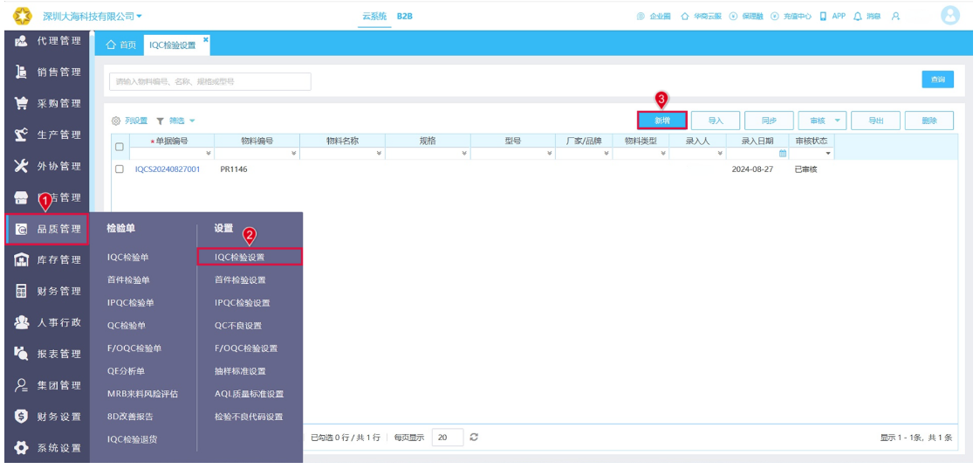This screenshot has width=980, height=469.
Task: Open 规格 column filter arrow
Action: [x=464, y=153]
